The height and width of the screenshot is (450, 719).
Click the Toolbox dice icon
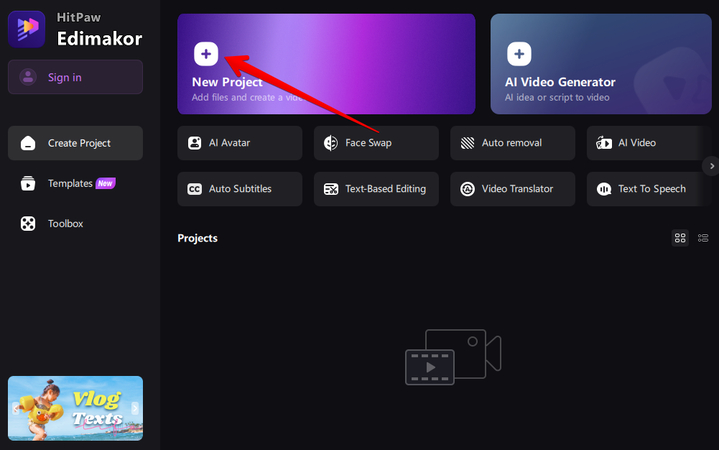[x=28, y=224]
